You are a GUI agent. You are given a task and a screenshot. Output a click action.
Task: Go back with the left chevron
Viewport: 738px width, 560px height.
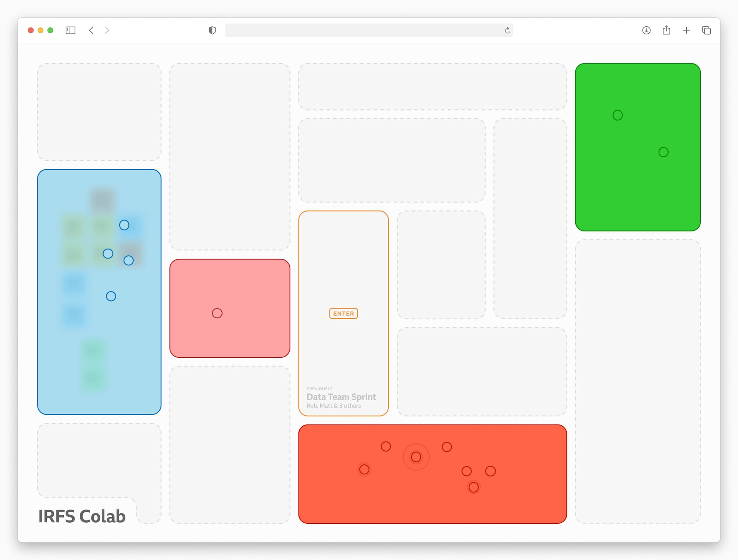point(91,30)
